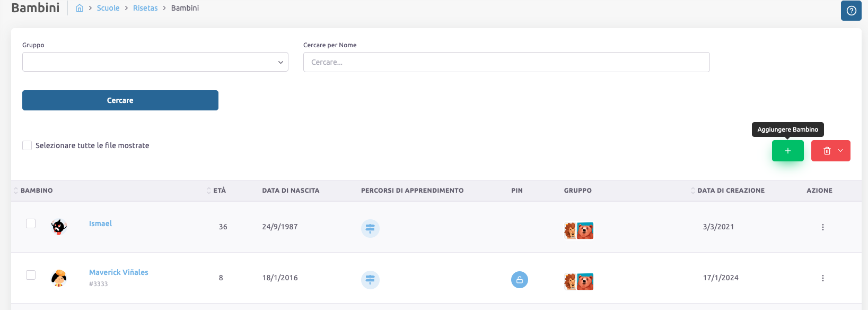Click the home icon in breadcrumb
The image size is (868, 310).
click(80, 8)
